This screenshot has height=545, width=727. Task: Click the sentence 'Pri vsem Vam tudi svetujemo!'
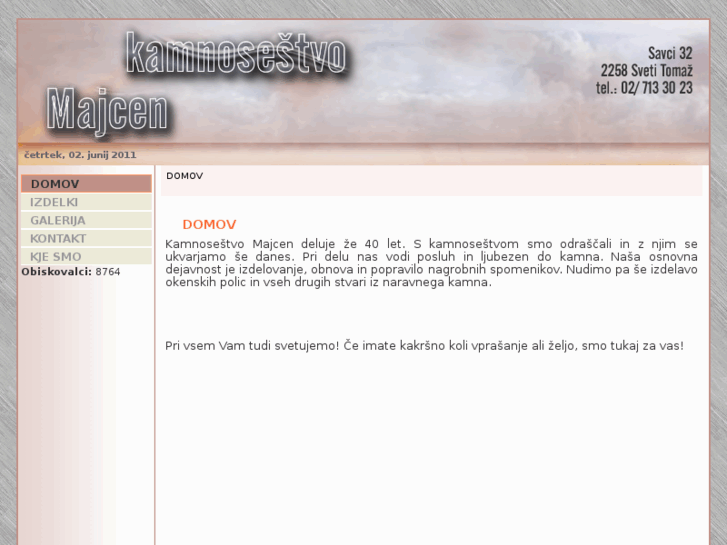click(252, 346)
